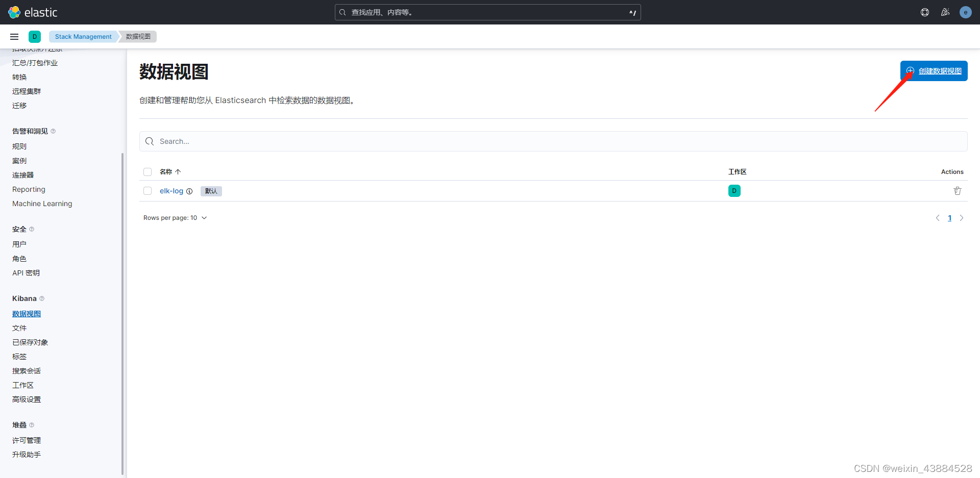The width and height of the screenshot is (980, 478).
Task: Show help icon beside Kibana section
Action: point(42,298)
